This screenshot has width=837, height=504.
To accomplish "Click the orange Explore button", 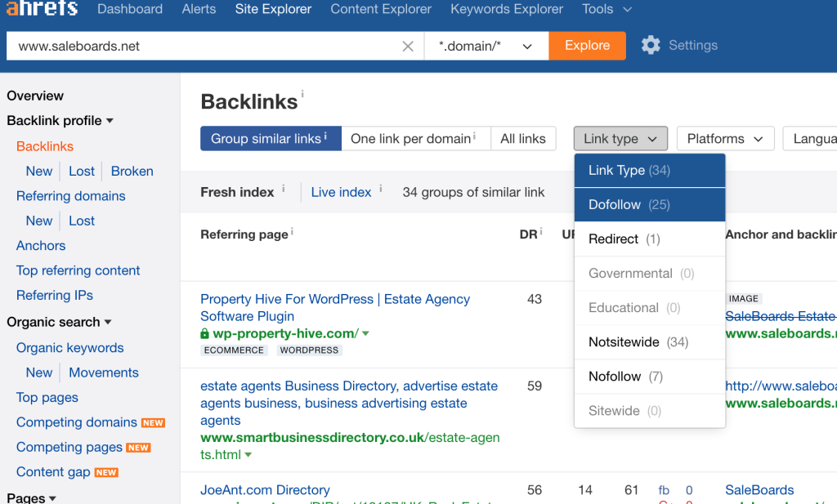I will (587, 46).
